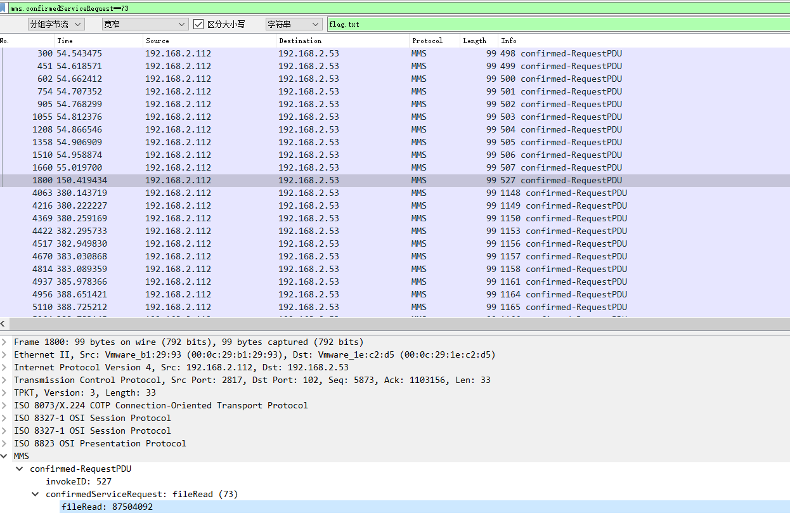Select the invokeID: 527 field

[79, 481]
